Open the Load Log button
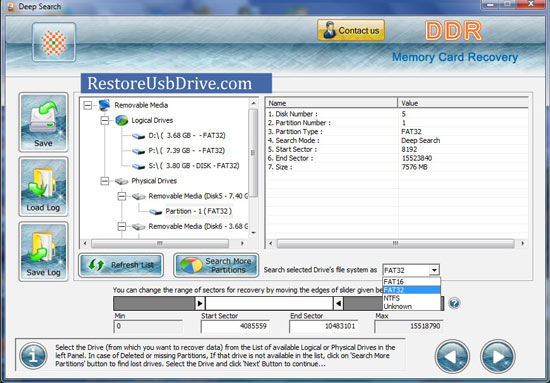 point(43,187)
